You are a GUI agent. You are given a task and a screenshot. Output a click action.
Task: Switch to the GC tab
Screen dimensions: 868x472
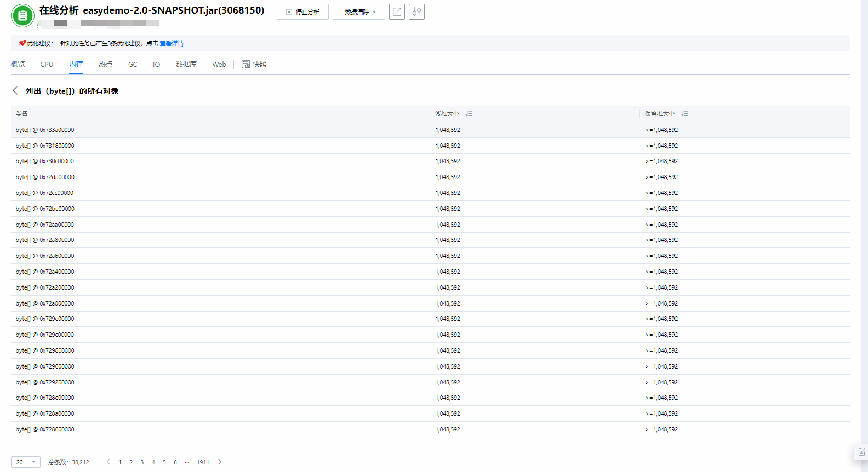pos(133,64)
